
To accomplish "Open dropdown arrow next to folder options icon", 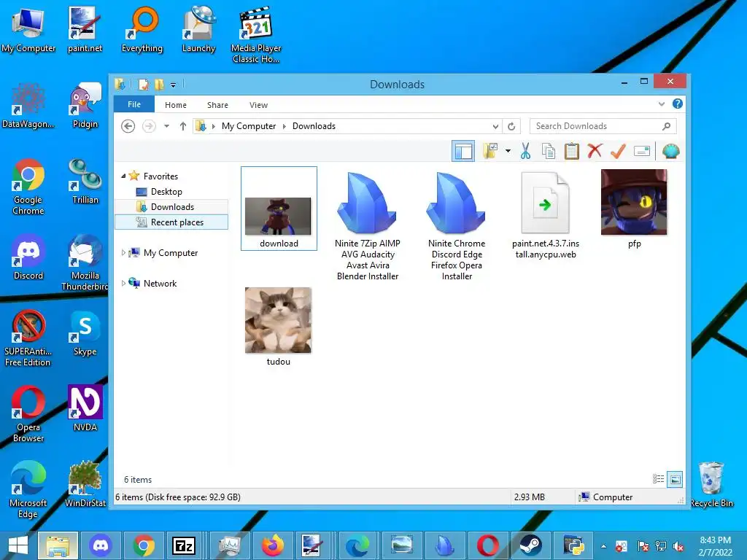I will 508,152.
